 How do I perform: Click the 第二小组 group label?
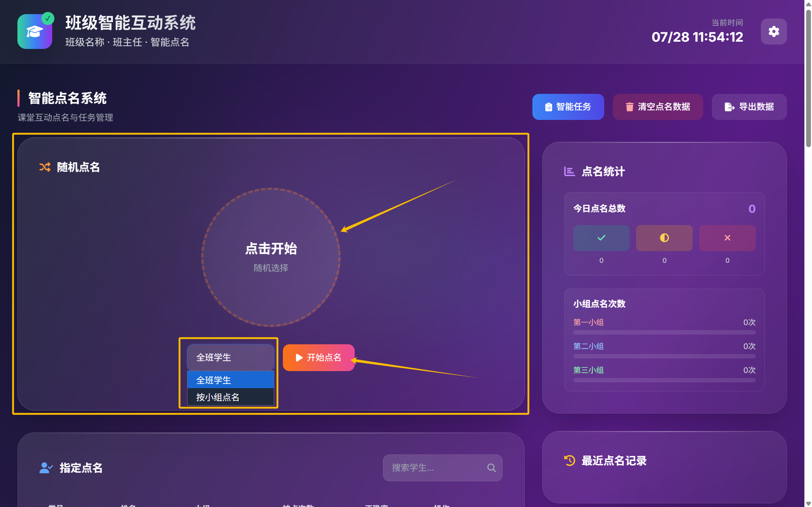[588, 346]
